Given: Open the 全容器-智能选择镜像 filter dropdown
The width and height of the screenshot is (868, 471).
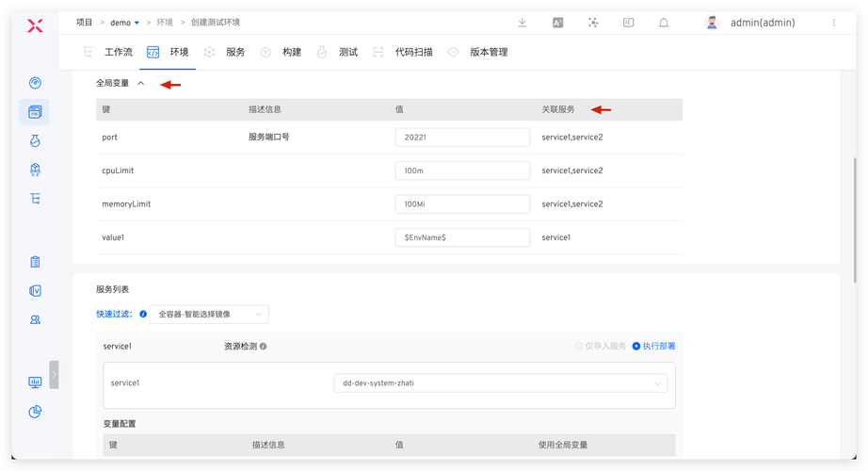Looking at the screenshot, I should coord(209,315).
